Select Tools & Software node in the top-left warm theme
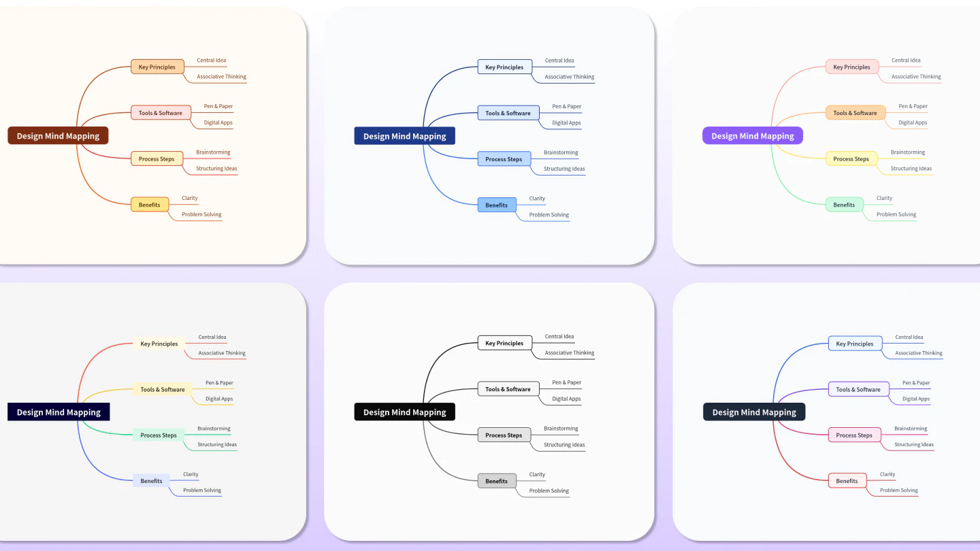The image size is (980, 551). 160,113
